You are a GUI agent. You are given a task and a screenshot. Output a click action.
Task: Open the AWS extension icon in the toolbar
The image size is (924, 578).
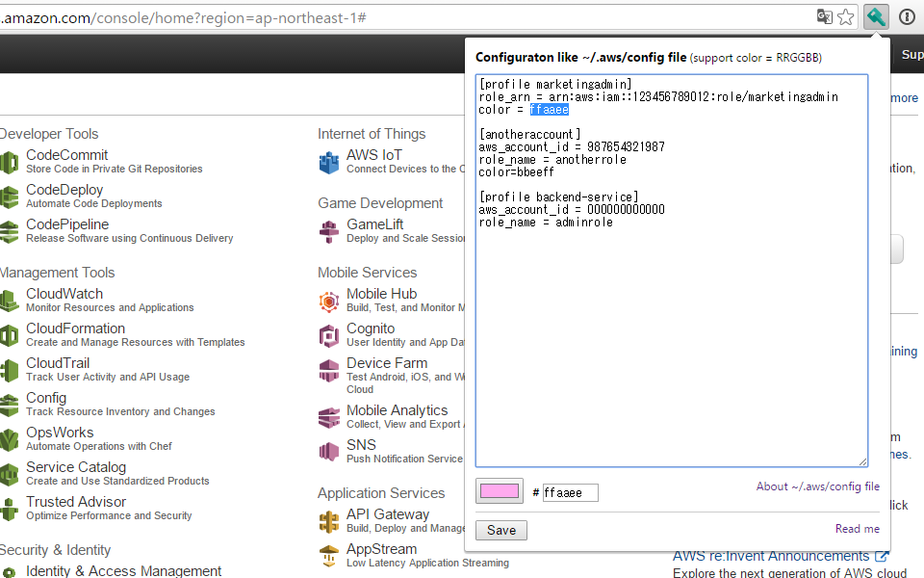click(x=876, y=16)
